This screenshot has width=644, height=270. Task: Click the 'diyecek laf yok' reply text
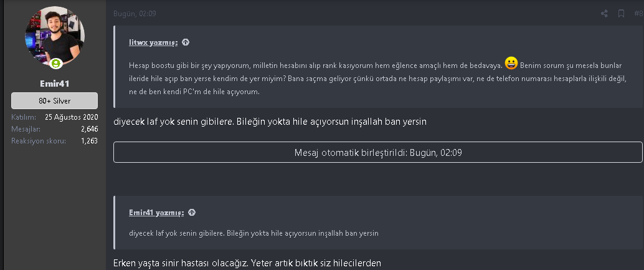[270, 122]
